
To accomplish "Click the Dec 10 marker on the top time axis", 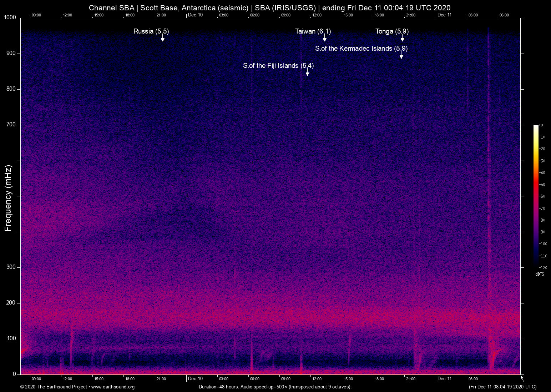I will (x=195, y=15).
